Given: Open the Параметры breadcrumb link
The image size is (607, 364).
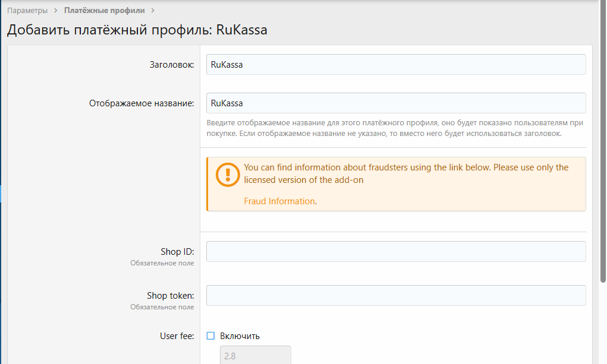Looking at the screenshot, I should click(27, 11).
